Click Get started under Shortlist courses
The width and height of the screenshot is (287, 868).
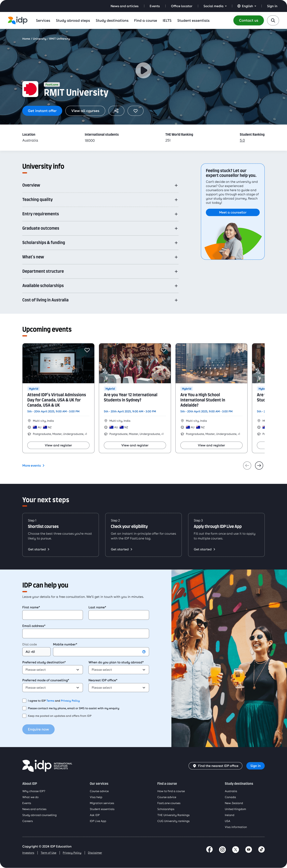click(x=39, y=549)
